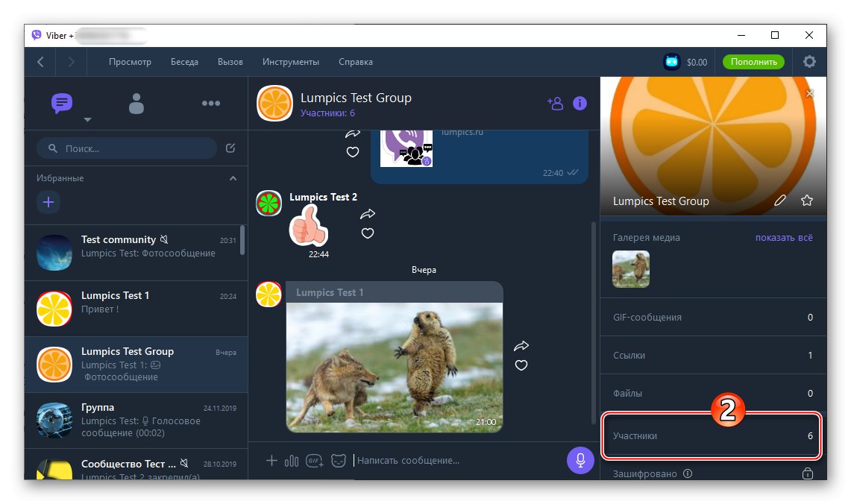Expand the chats filter dropdown arrow
This screenshot has height=504, width=851.
pyautogui.click(x=87, y=120)
